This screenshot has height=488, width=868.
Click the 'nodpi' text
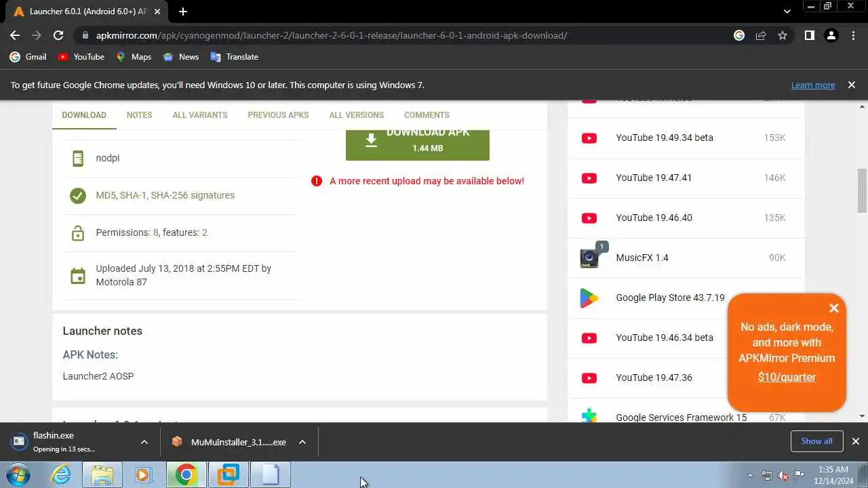pyautogui.click(x=107, y=158)
